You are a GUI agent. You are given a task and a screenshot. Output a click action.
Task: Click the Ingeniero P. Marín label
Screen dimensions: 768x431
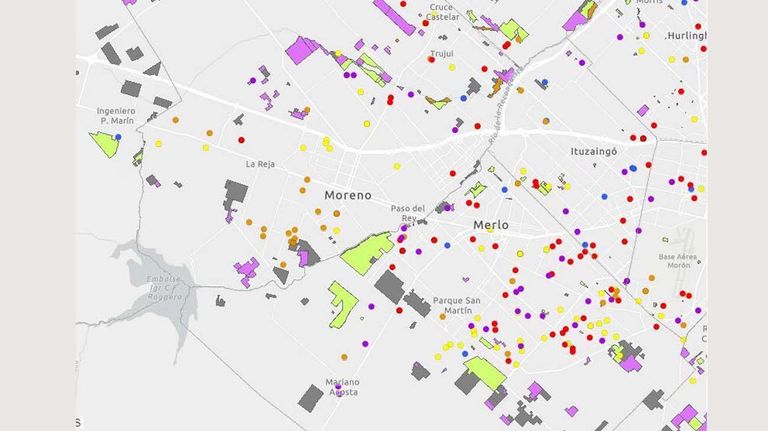click(x=116, y=116)
